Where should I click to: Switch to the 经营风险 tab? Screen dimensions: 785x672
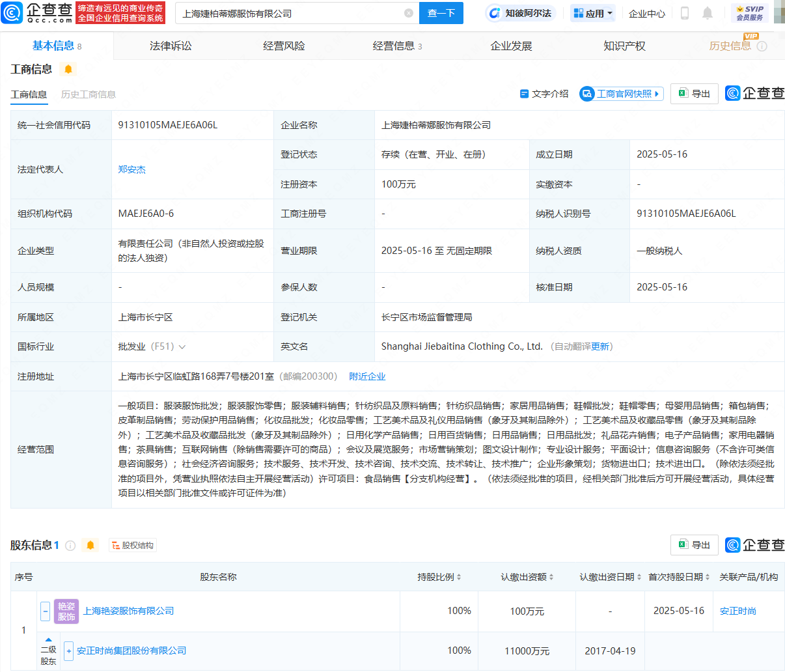coord(284,46)
